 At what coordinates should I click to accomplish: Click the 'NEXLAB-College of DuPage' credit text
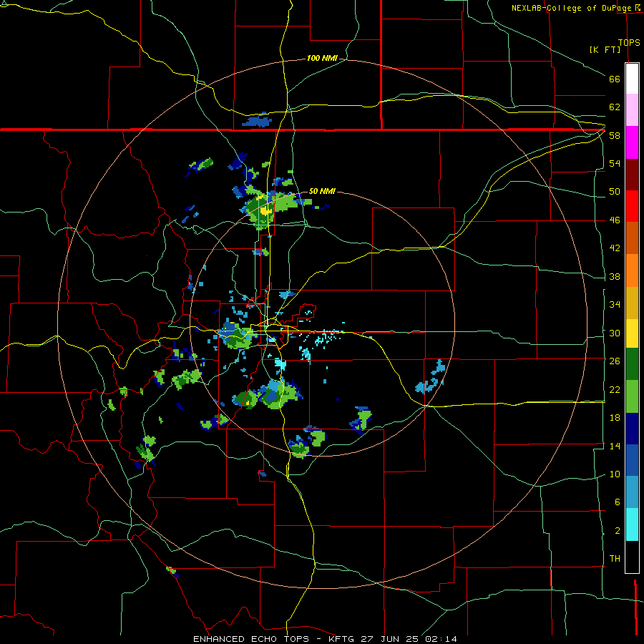(571, 8)
